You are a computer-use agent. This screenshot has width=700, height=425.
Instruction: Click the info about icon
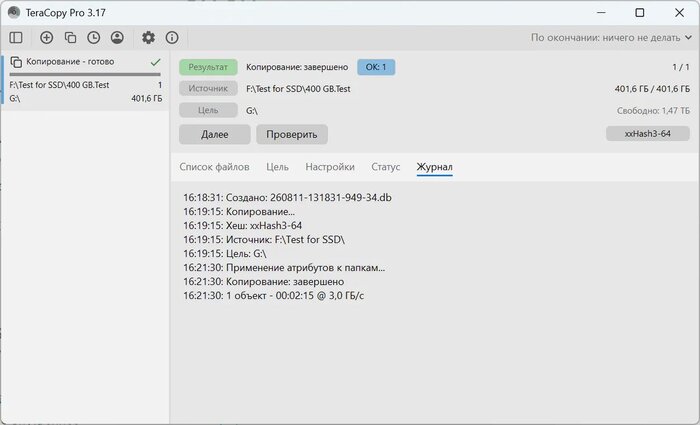point(172,38)
